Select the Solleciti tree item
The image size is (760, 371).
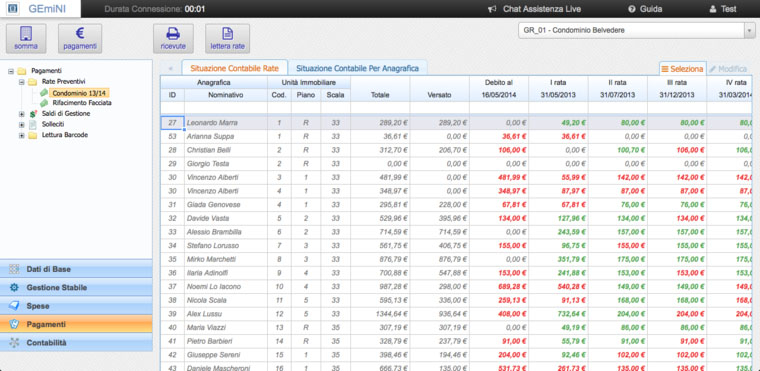[x=53, y=124]
